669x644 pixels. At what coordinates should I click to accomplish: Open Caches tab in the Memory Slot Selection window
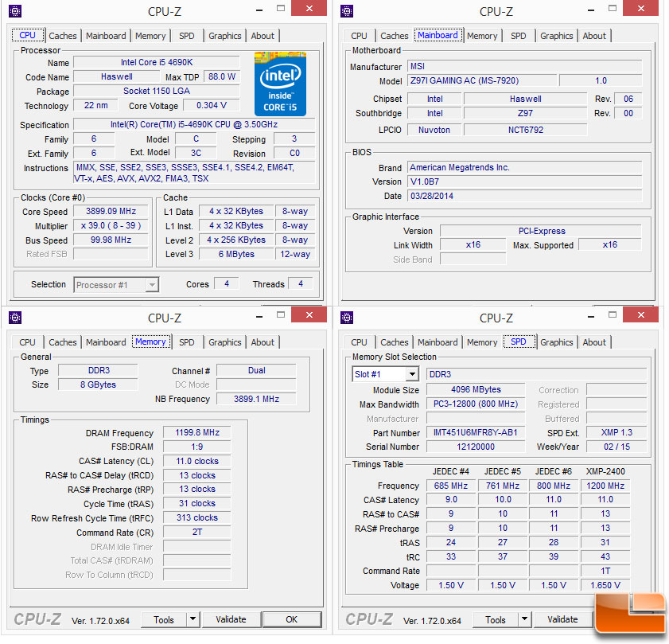tap(395, 342)
